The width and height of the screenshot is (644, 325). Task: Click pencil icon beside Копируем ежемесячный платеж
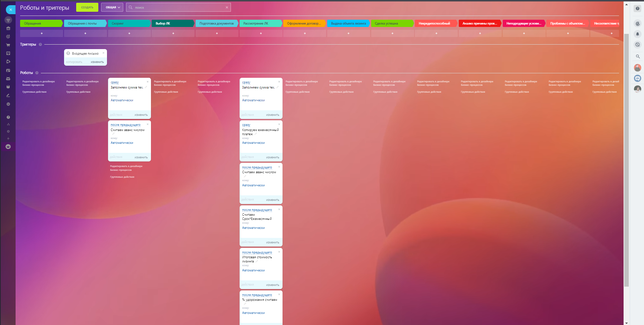pyautogui.click(x=256, y=134)
